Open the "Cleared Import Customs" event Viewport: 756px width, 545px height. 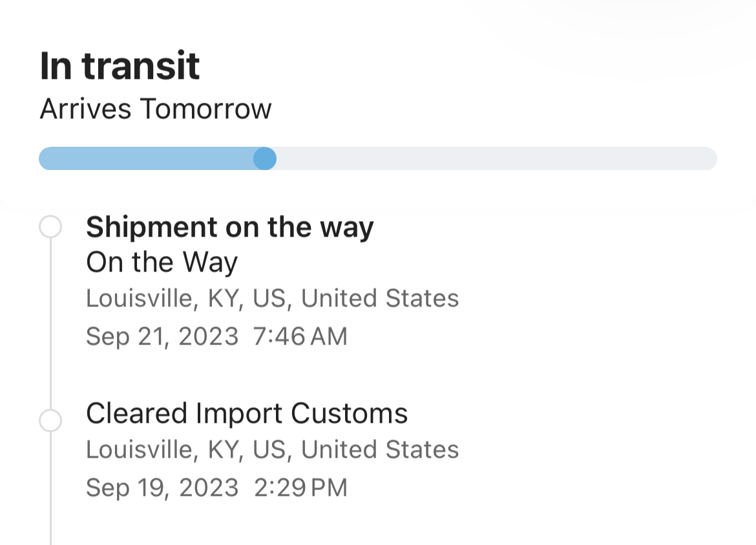click(x=247, y=414)
